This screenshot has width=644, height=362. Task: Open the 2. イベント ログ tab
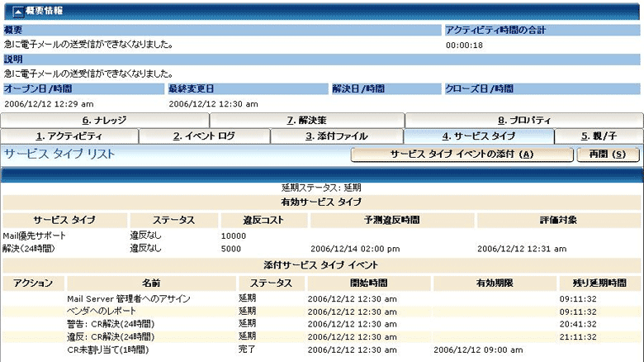pos(204,136)
